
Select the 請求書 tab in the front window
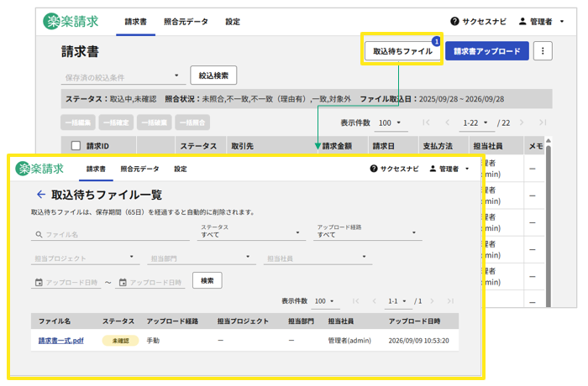click(x=96, y=169)
